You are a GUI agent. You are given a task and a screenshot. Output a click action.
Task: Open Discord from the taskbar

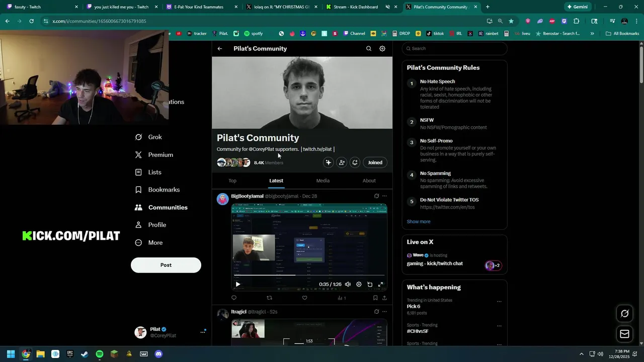tap(158, 354)
